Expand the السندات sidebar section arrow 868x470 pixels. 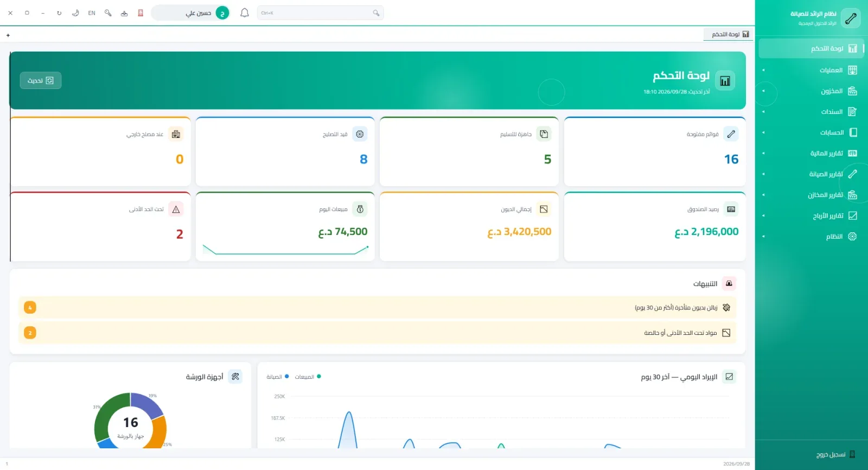[763, 112]
